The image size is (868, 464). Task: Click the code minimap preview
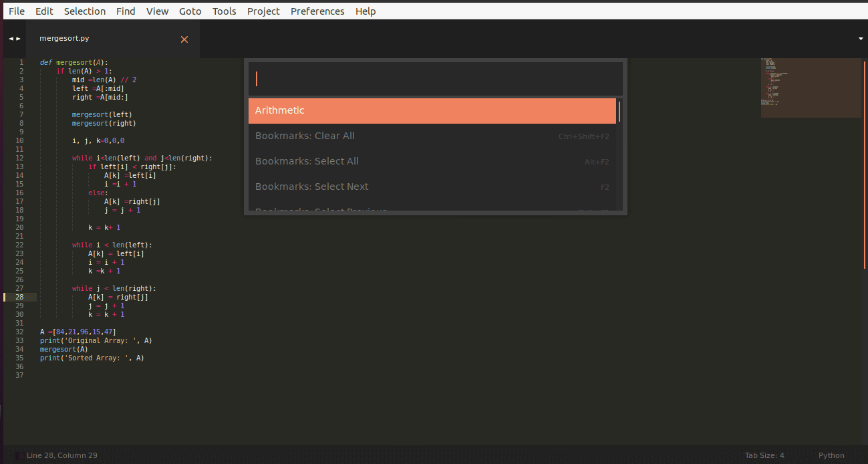coord(811,87)
